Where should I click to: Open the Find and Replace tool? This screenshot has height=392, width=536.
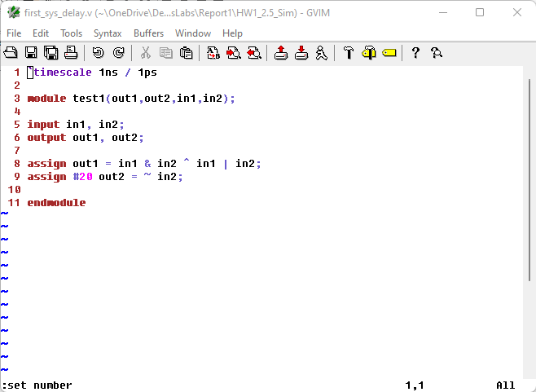pyautogui.click(x=213, y=53)
